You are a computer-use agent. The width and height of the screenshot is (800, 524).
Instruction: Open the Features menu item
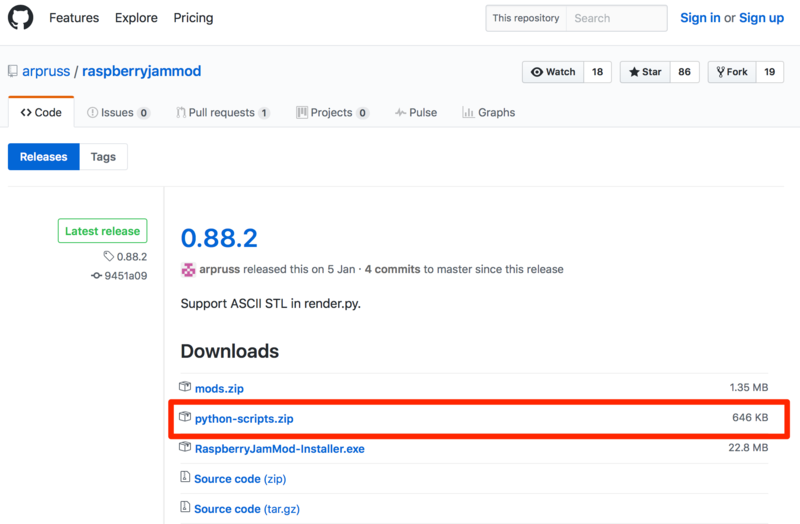click(74, 18)
